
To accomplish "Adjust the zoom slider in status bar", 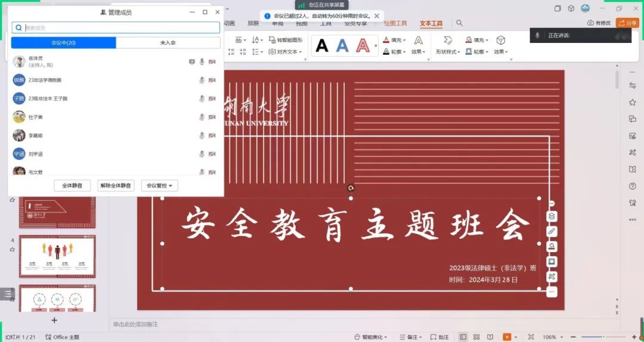I will 602,337.
